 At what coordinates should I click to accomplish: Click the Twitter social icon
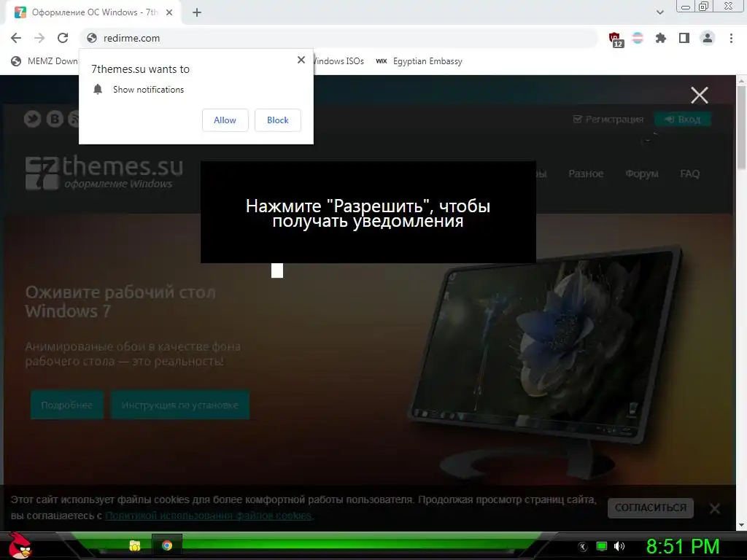point(32,119)
